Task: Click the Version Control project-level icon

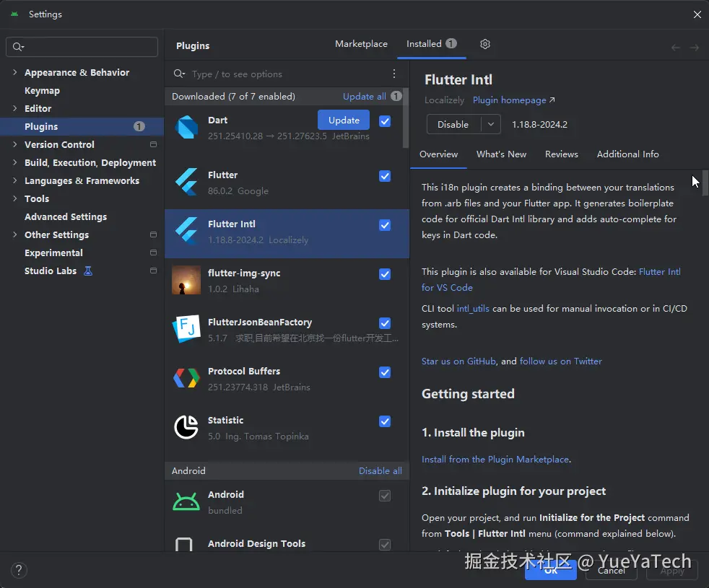Action: [x=153, y=144]
